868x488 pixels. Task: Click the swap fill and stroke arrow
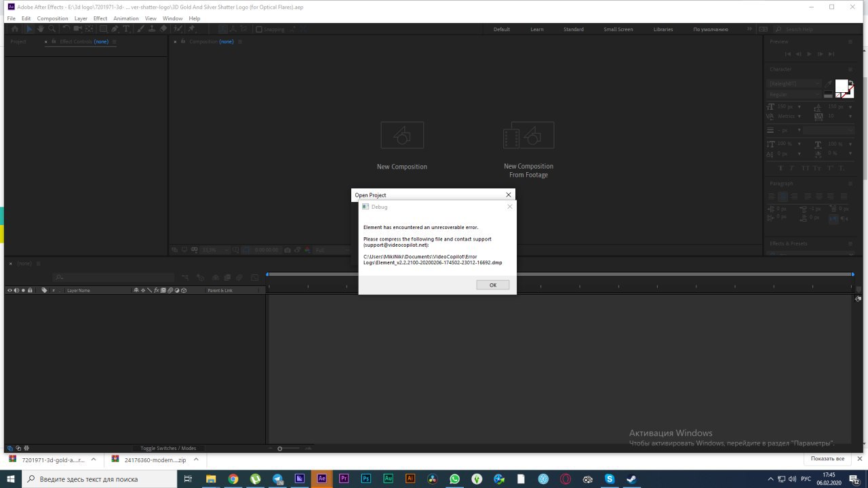(851, 83)
